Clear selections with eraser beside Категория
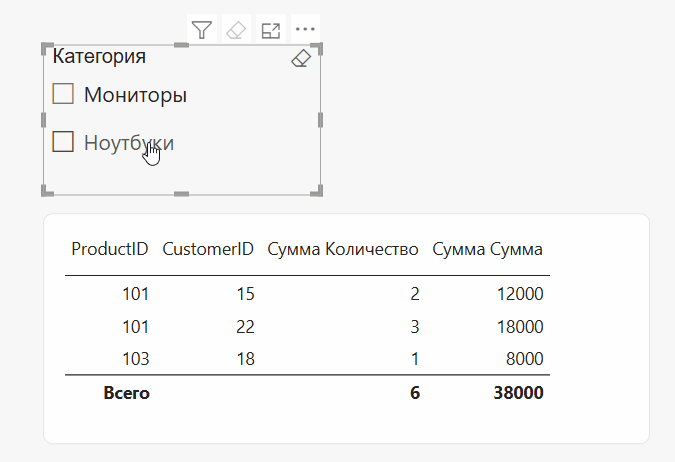This screenshot has height=462, width=675. point(301,58)
